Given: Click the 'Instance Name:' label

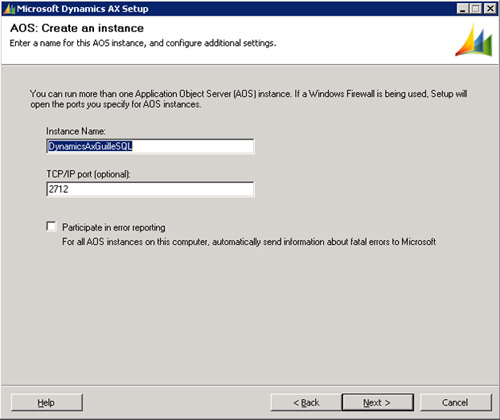Looking at the screenshot, I should 76,131.
